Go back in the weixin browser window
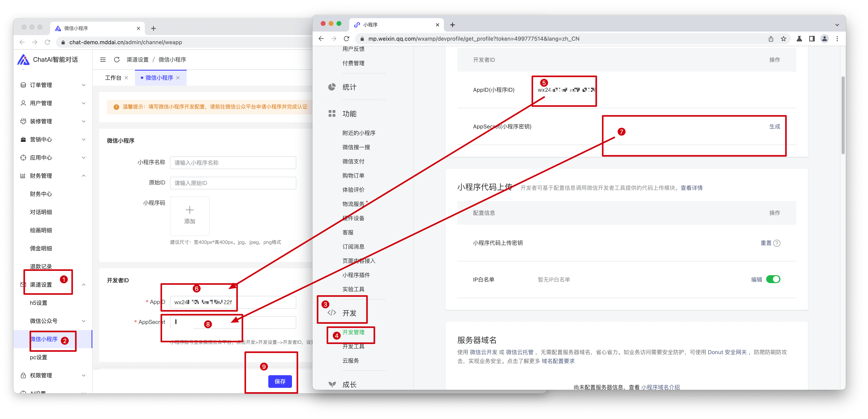The image size is (868, 419). click(x=321, y=39)
